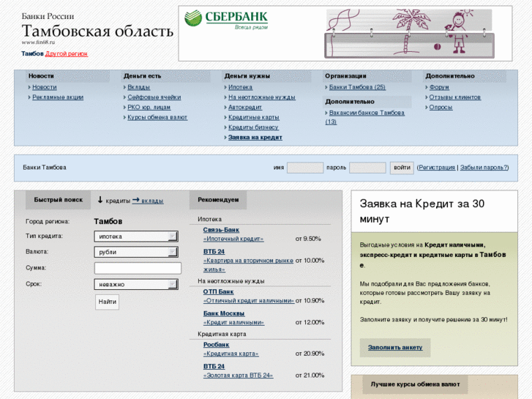Click the «от 9.50%» rate value
Viewport: 532px width, 399px height.
308,239
